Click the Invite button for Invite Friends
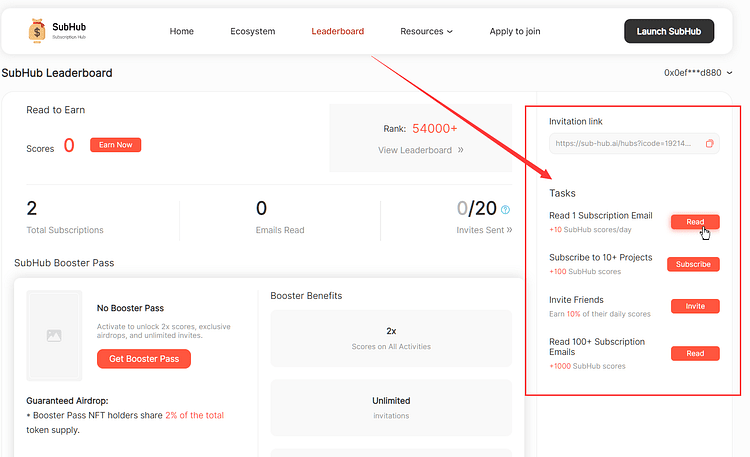The height and width of the screenshot is (457, 750). point(695,306)
